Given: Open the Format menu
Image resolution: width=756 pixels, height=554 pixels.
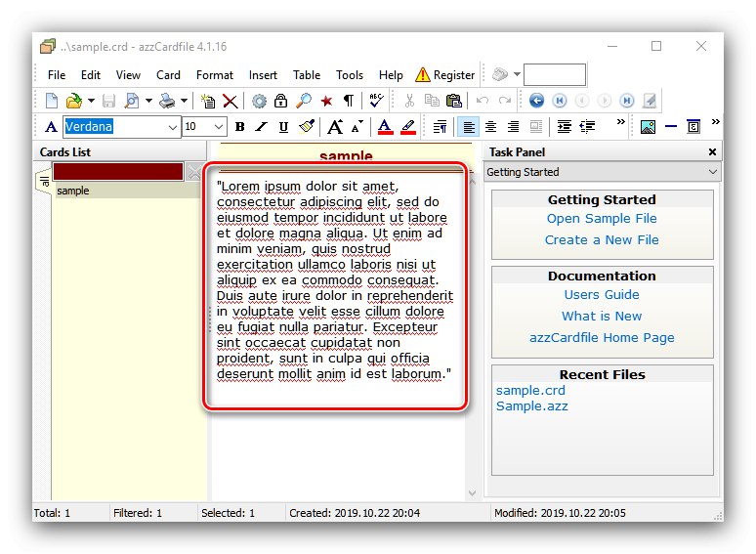Looking at the screenshot, I should [x=215, y=75].
